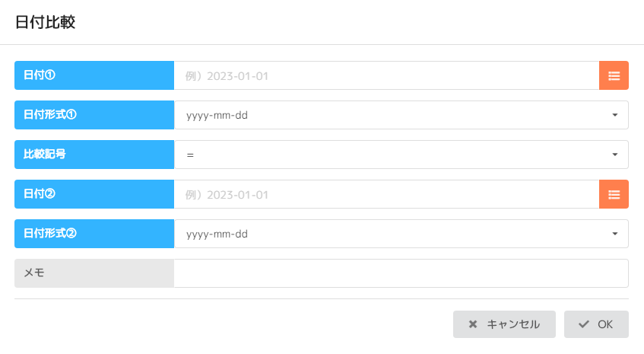Expand the 比較記号 dropdown arrow
The height and width of the screenshot is (354, 644).
click(x=614, y=155)
